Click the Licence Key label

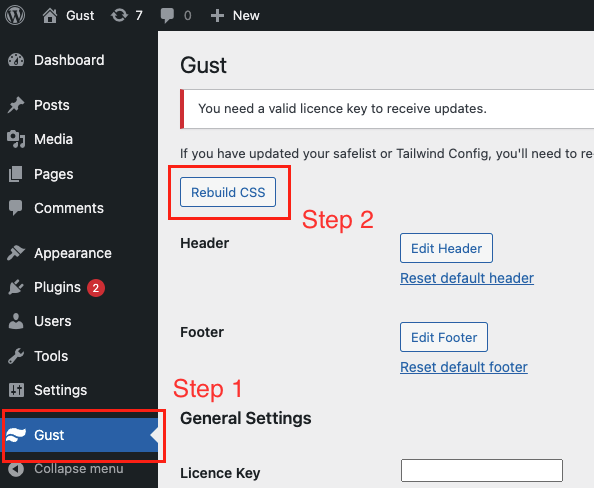(x=220, y=473)
